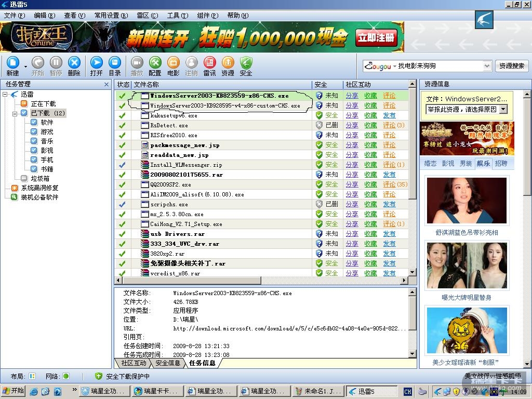532x399 pixels.
Task: Click 分享 link for kakasetupv6.exe
Action: click(x=352, y=115)
